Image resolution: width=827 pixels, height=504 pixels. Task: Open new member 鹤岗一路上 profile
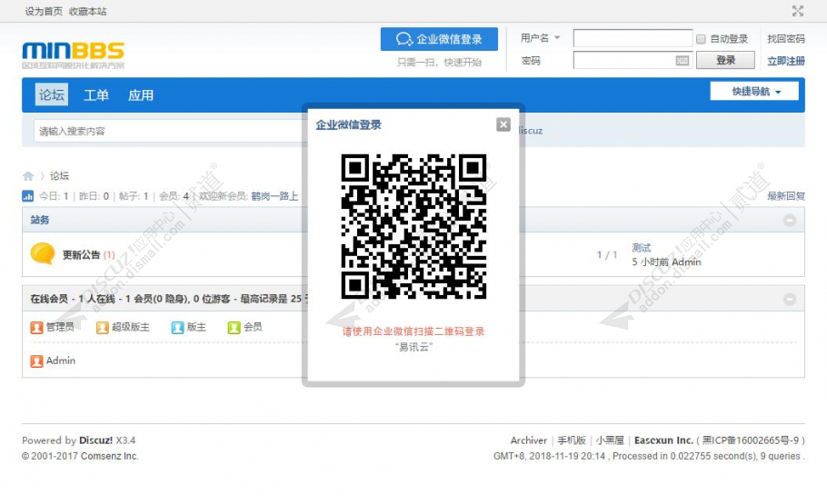tap(274, 196)
